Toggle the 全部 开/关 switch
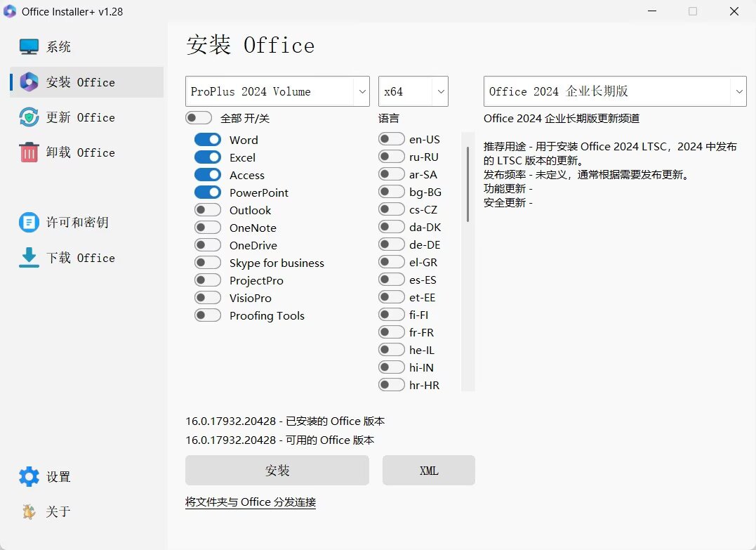This screenshot has height=550, width=756. [x=199, y=118]
